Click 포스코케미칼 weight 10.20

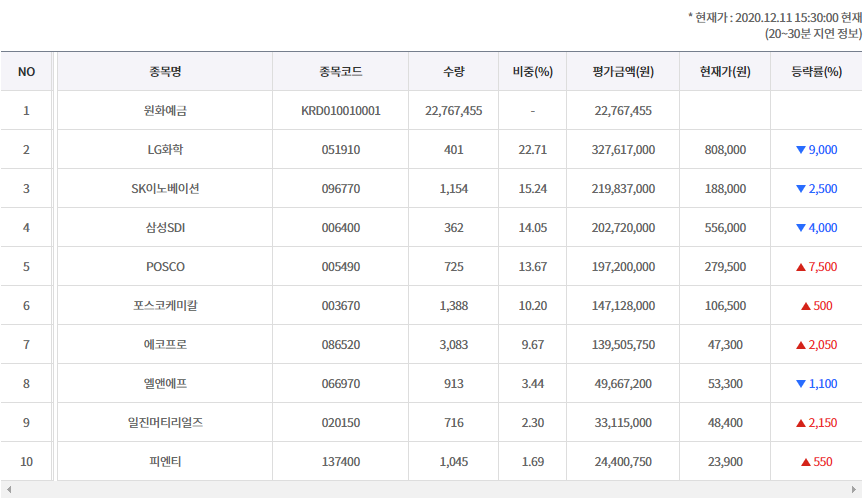pyautogui.click(x=532, y=306)
